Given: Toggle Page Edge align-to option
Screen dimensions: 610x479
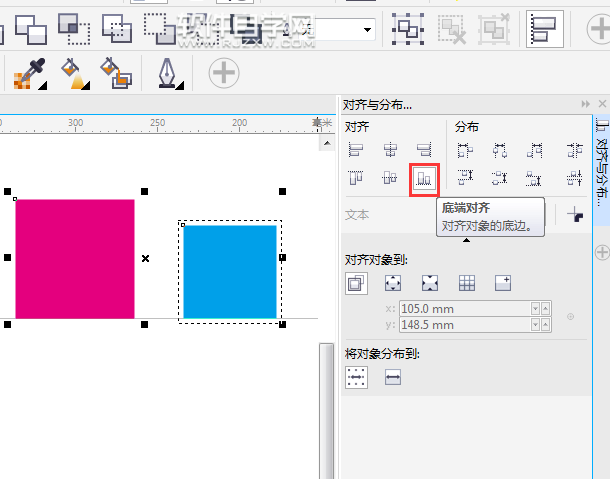Looking at the screenshot, I should [393, 283].
